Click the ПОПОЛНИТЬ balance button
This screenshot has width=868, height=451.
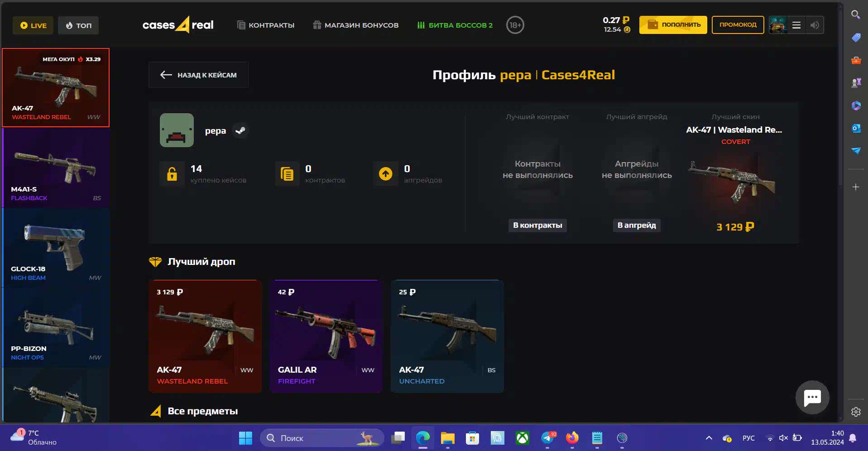[x=673, y=25]
